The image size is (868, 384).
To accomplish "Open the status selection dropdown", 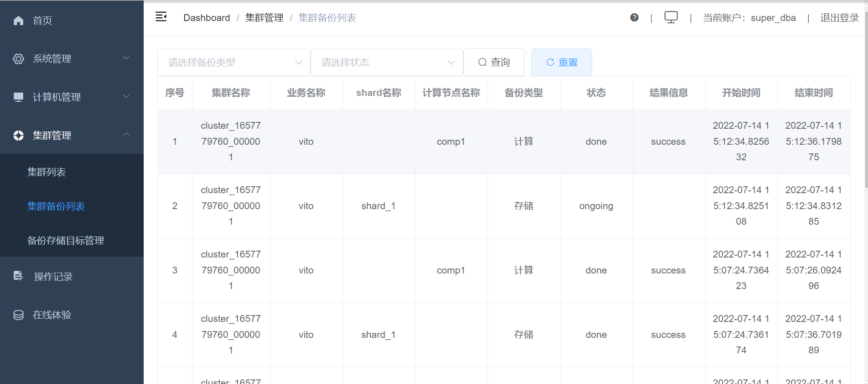I will tap(387, 63).
